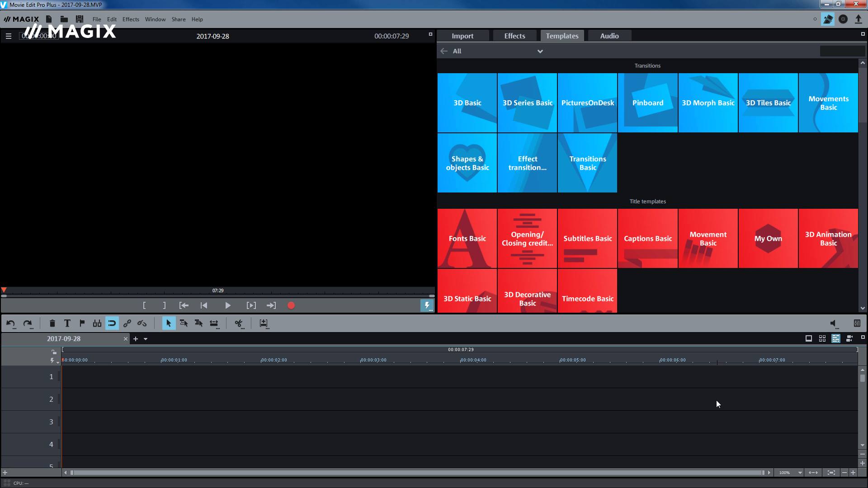Toggle play in transport controls
Screen dimensions: 868x488
pos(227,305)
